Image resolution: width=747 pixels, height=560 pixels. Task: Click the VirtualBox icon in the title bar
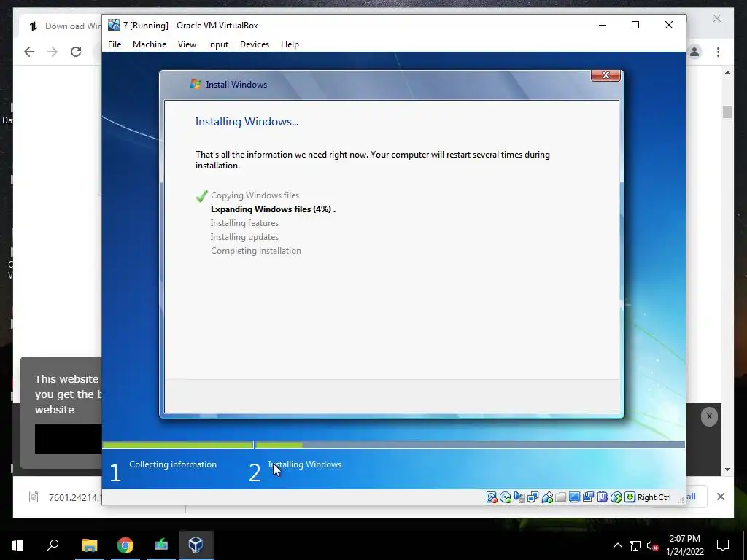[x=113, y=26]
